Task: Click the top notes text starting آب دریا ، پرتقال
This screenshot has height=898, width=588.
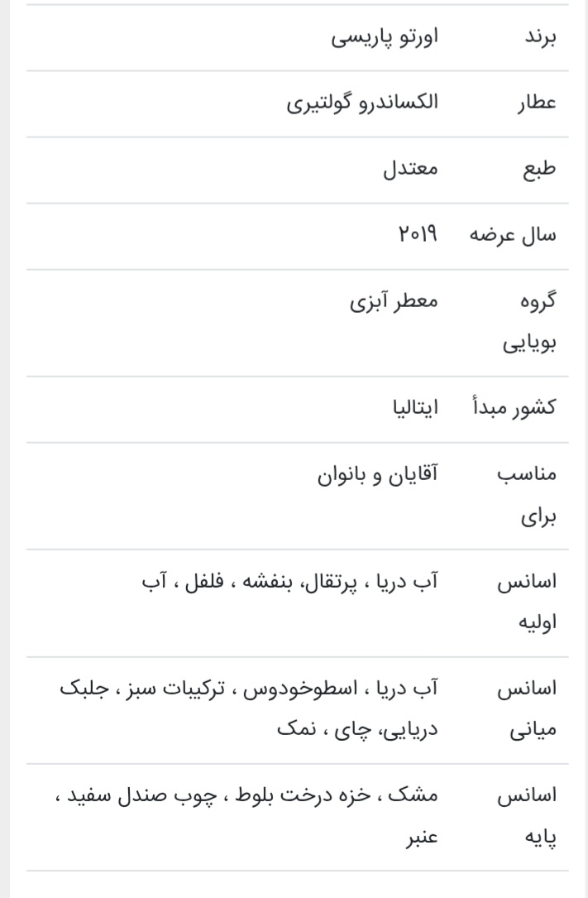Action: coord(288,581)
